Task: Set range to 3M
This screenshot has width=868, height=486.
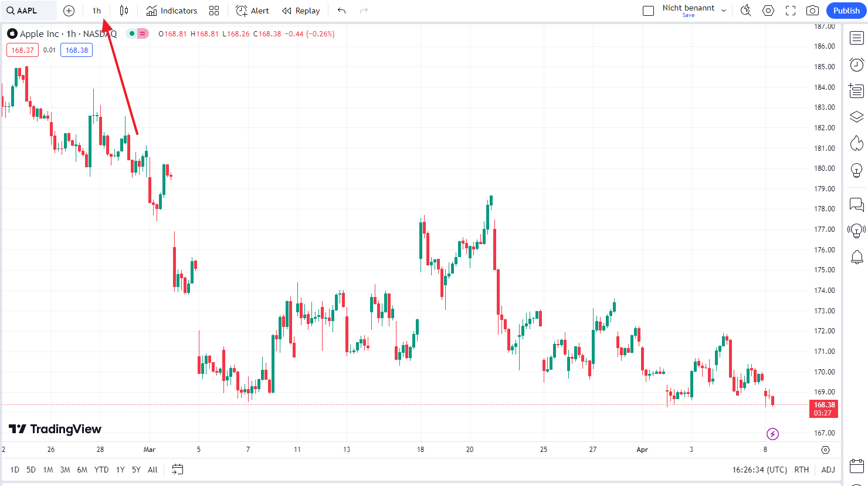Action: pyautogui.click(x=65, y=470)
